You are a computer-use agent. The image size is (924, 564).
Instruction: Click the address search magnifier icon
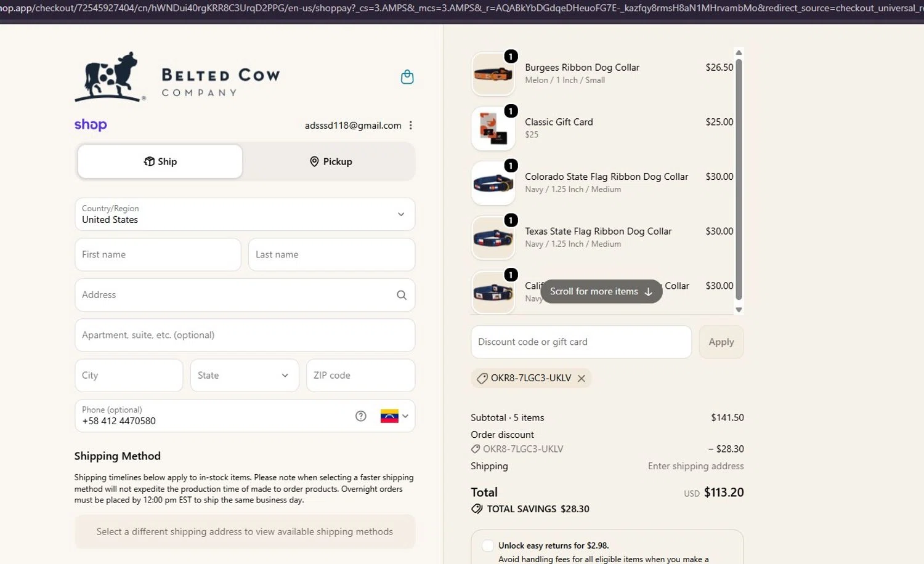pyautogui.click(x=402, y=295)
